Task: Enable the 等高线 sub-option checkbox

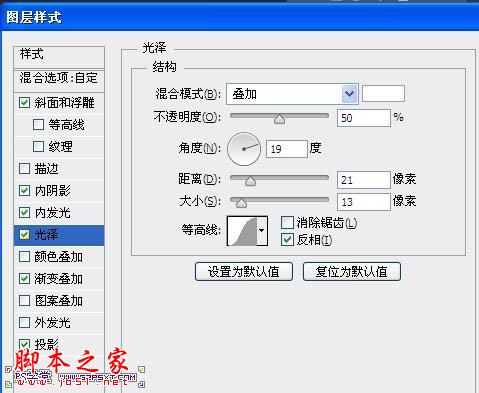Action: point(38,125)
